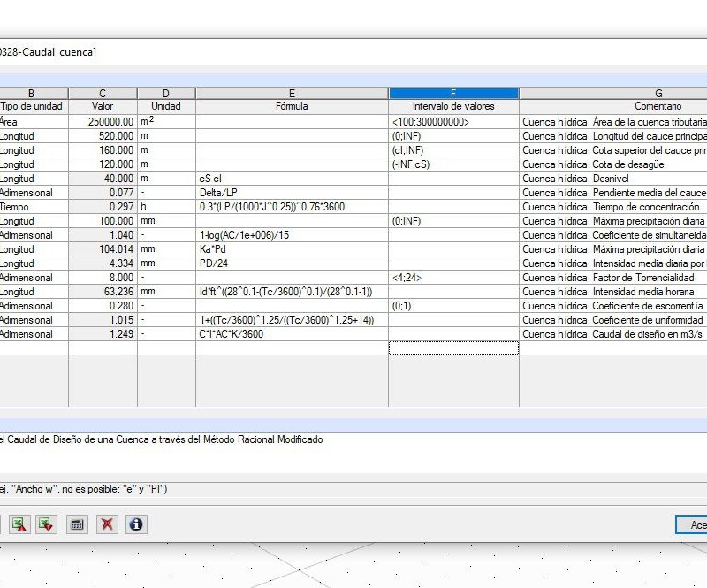This screenshot has height=588, width=707.
Task: Select column header E
Action: pos(292,94)
